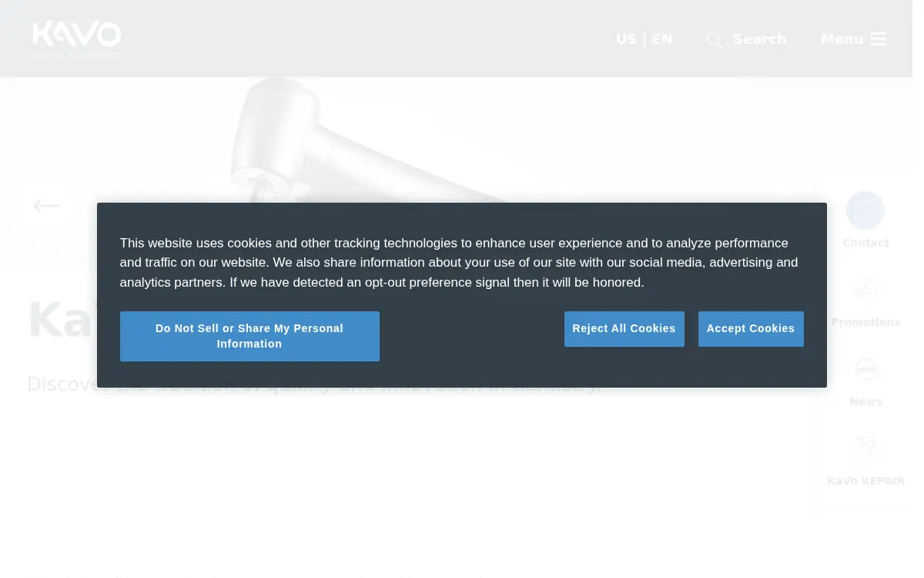924x578 pixels.
Task: Open the US | EN language selector
Action: (x=644, y=39)
